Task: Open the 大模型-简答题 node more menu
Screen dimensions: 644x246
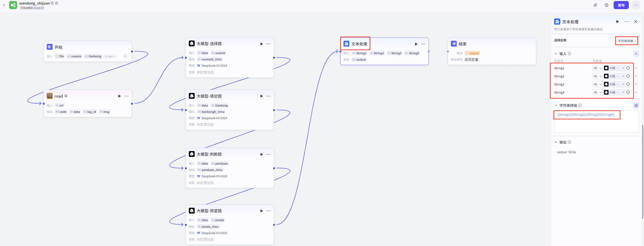Action: point(269,211)
